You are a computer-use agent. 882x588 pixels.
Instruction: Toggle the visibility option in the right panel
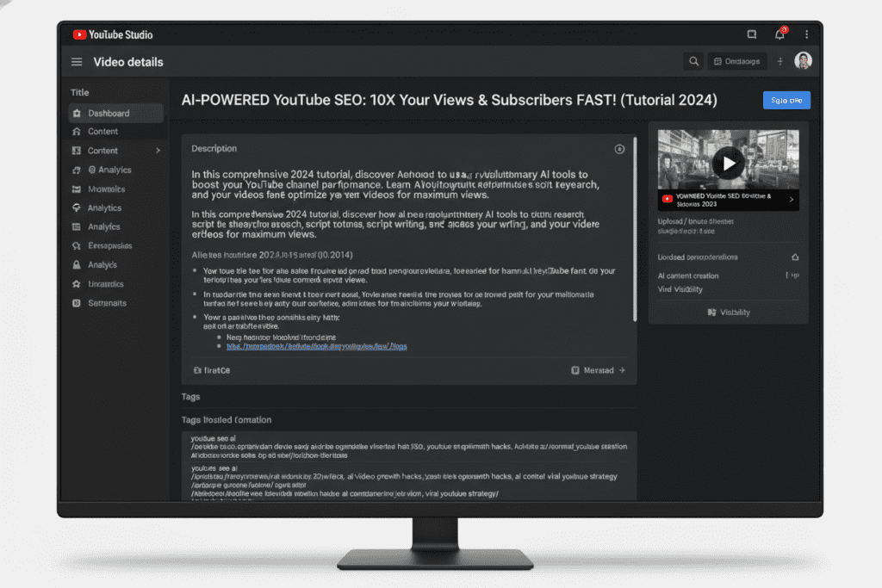click(728, 312)
